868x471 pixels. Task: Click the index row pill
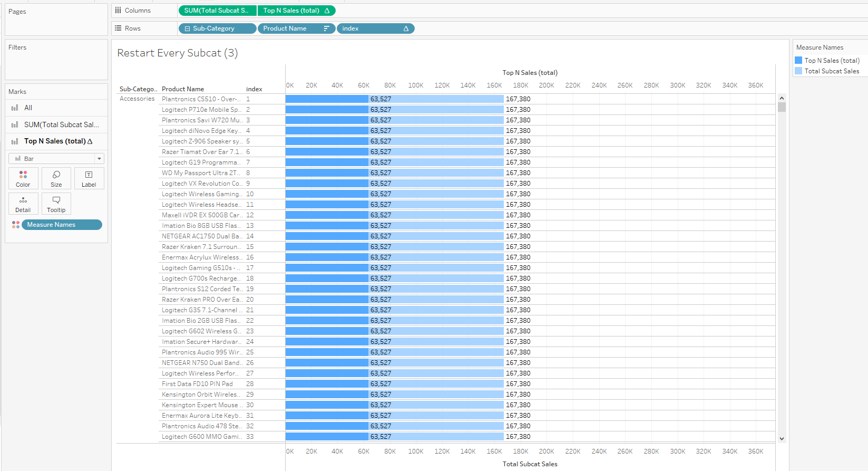(375, 28)
